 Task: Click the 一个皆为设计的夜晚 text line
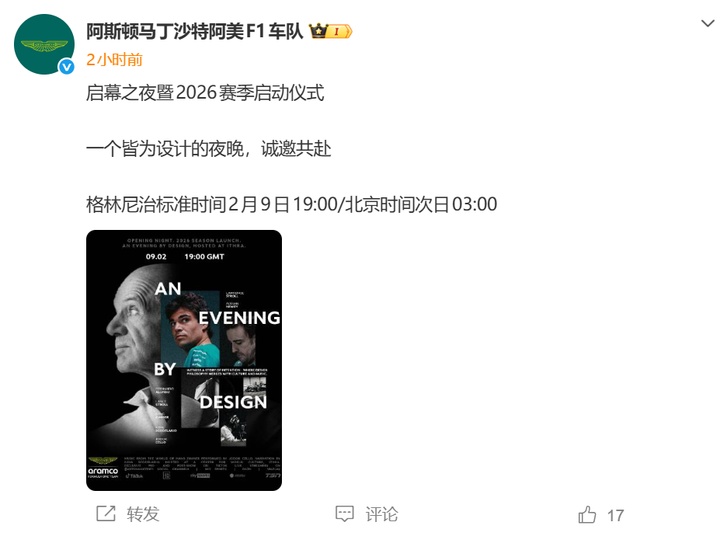208,149
